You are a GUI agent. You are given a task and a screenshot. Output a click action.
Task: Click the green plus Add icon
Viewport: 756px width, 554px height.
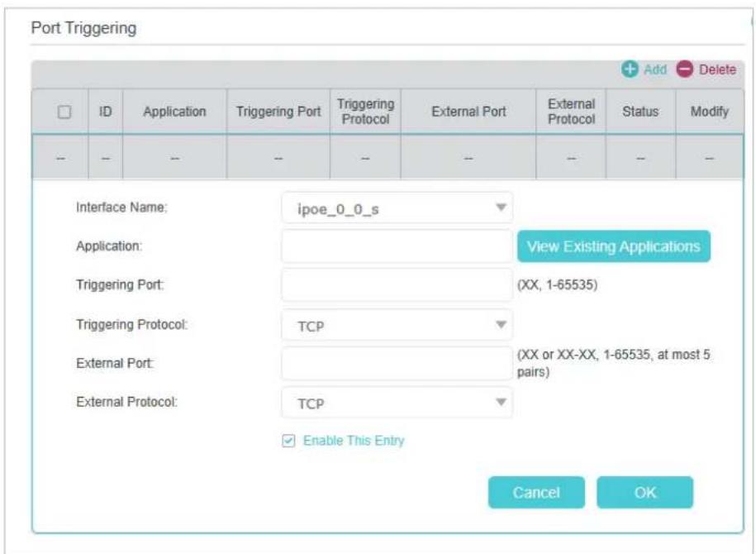[630, 69]
